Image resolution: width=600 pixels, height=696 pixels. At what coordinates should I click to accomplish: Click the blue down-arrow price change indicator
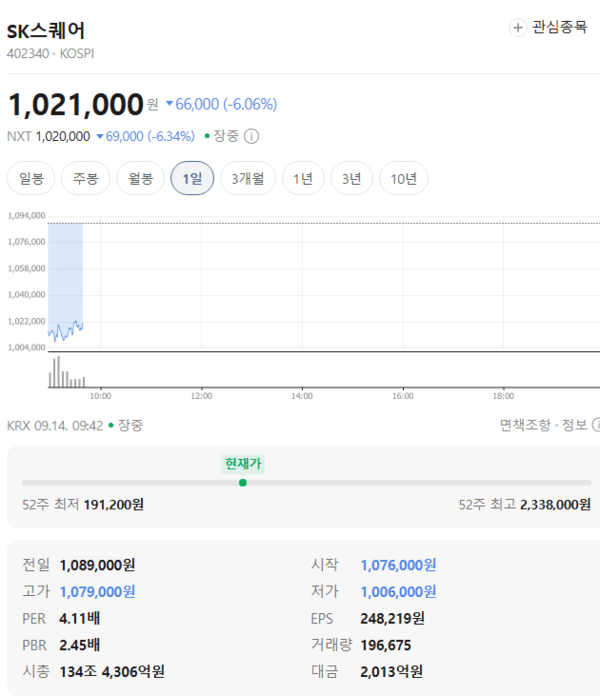(169, 104)
